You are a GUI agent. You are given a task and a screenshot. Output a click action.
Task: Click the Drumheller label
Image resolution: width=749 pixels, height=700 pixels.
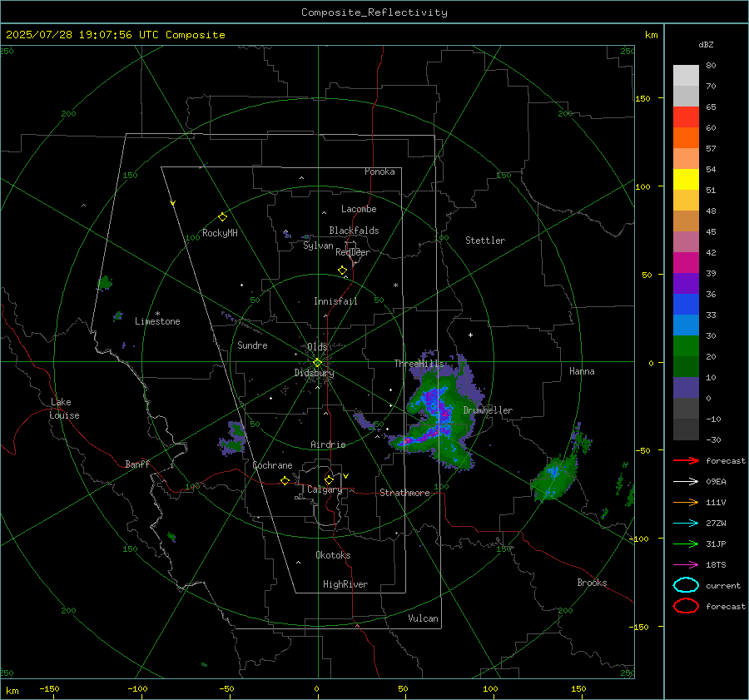coord(488,410)
